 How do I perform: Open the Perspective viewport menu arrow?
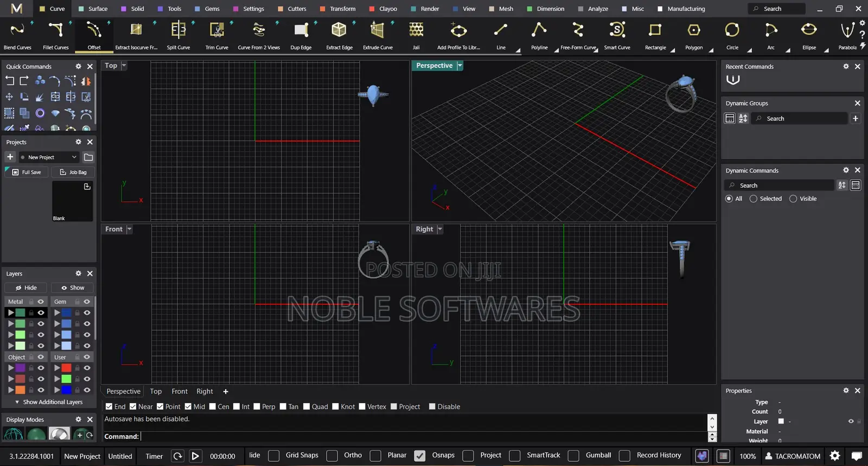(x=459, y=66)
